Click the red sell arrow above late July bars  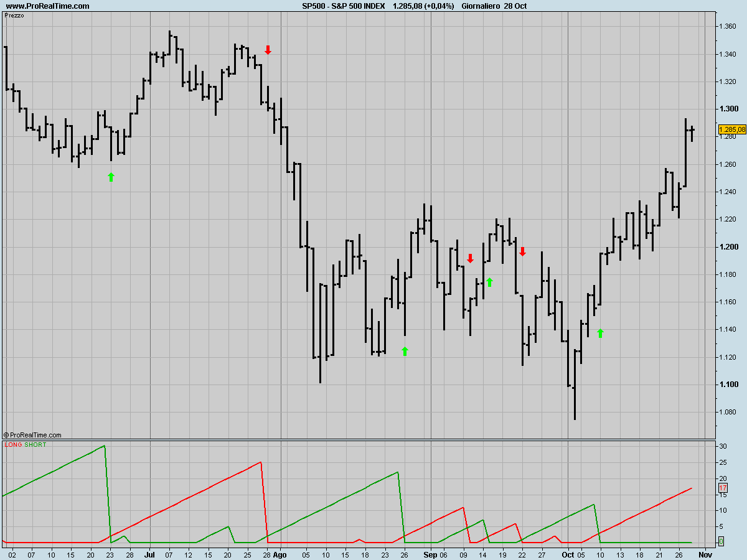coord(268,50)
